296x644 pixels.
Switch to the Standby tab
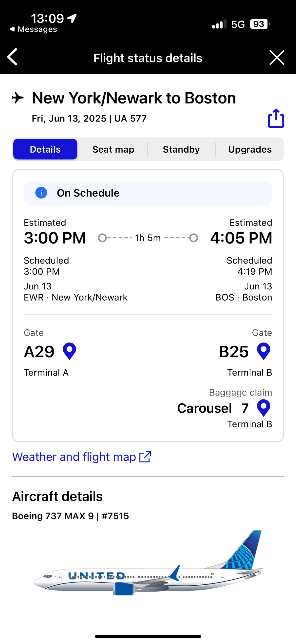coord(181,149)
